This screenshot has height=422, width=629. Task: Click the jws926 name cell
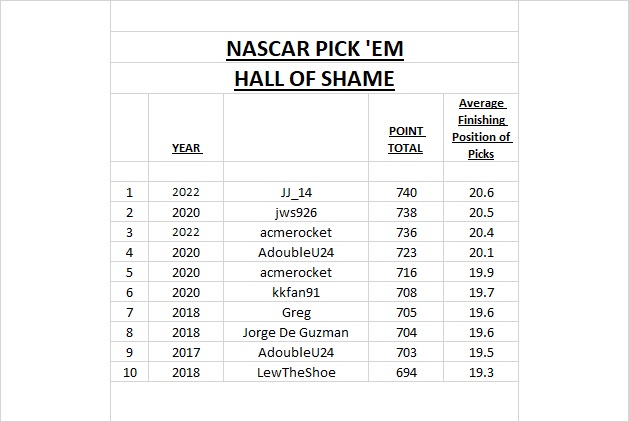pos(296,212)
